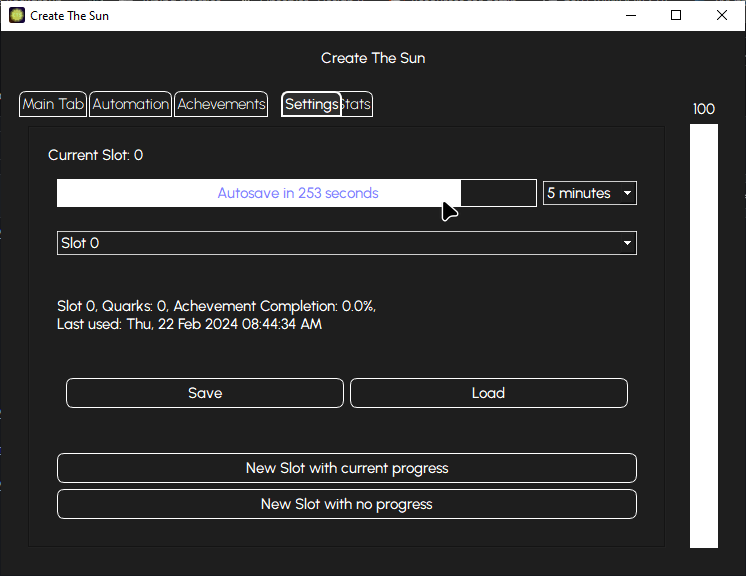Close the Create The Sun window
Screen dimensions: 746x576
pos(721,16)
